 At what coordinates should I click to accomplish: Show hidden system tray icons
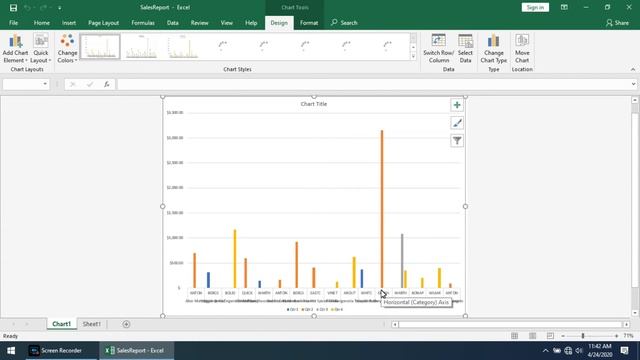[x=545, y=351]
